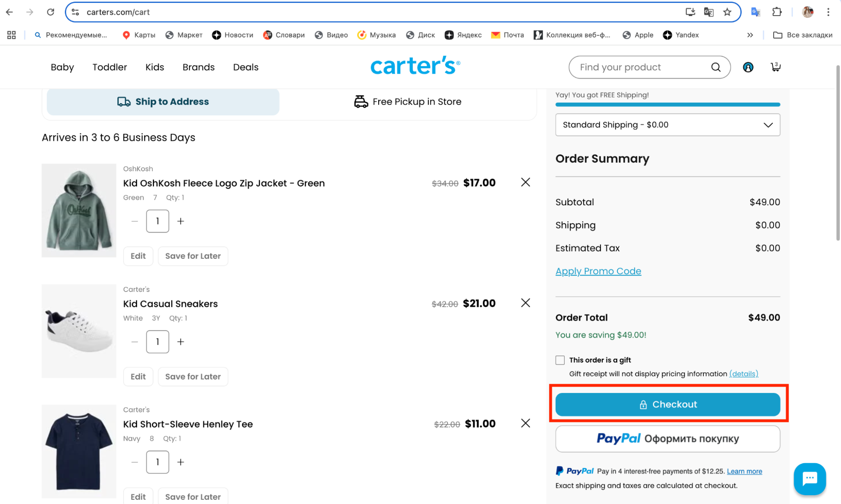
Task: Open the live chat bubble icon
Action: [x=809, y=479]
